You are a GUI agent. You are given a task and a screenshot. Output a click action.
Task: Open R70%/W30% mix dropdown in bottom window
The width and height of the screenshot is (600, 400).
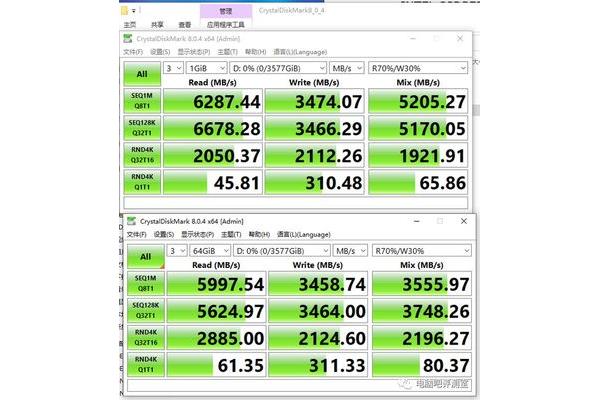pos(422,251)
